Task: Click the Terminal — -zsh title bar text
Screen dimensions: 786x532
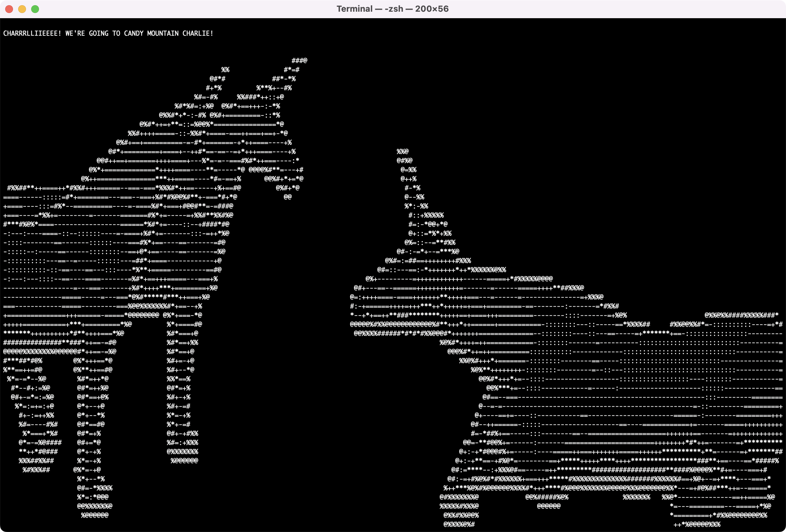Action: pyautogui.click(x=392, y=9)
